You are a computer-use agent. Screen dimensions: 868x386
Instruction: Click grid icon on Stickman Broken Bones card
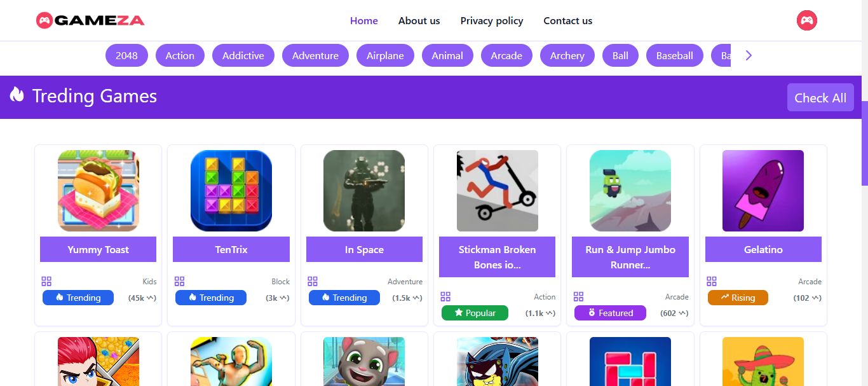445,296
